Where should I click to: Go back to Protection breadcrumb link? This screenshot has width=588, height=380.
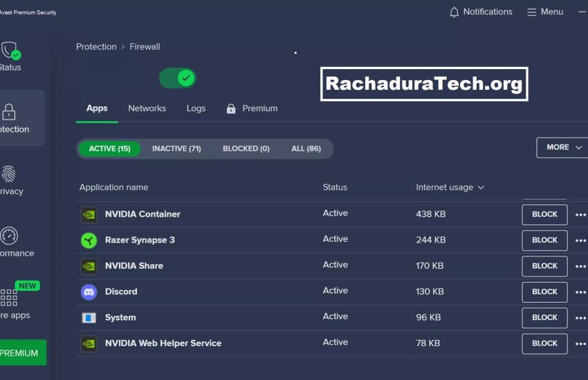click(96, 47)
